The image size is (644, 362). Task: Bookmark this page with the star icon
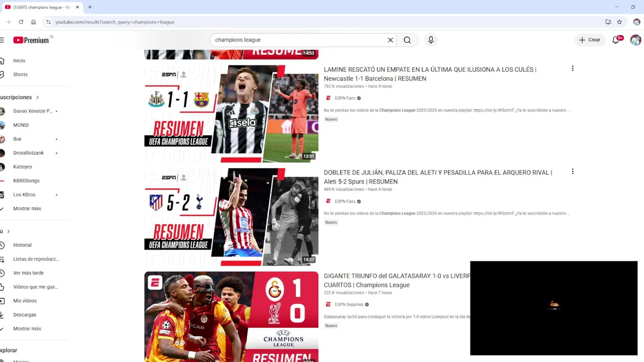coord(619,22)
